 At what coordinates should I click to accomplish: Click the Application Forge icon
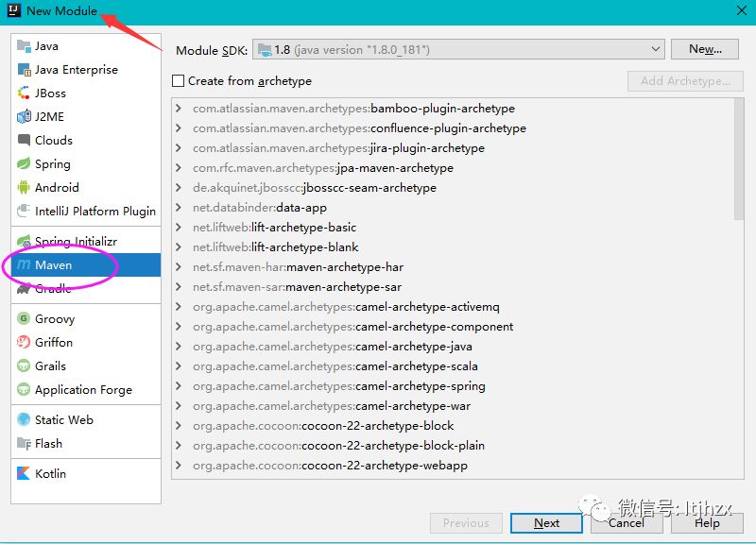[24, 389]
